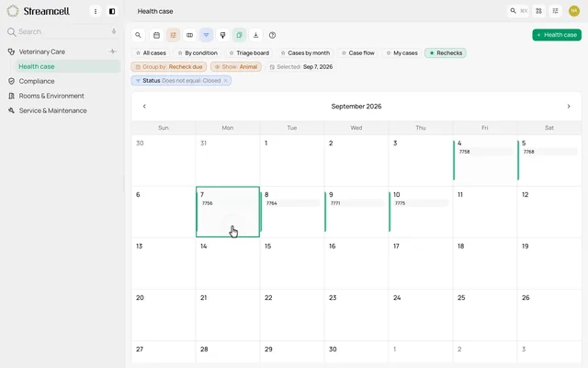Go to the next month
The height and width of the screenshot is (368, 588).
(x=569, y=107)
